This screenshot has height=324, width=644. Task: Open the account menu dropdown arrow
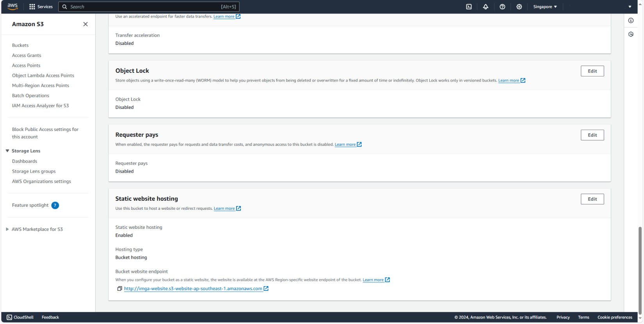click(x=630, y=7)
